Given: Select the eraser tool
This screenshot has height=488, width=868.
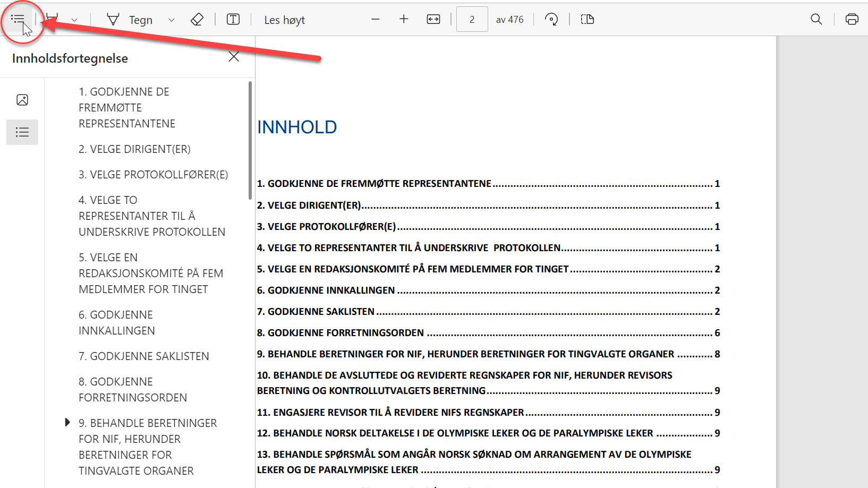Looking at the screenshot, I should (x=197, y=20).
